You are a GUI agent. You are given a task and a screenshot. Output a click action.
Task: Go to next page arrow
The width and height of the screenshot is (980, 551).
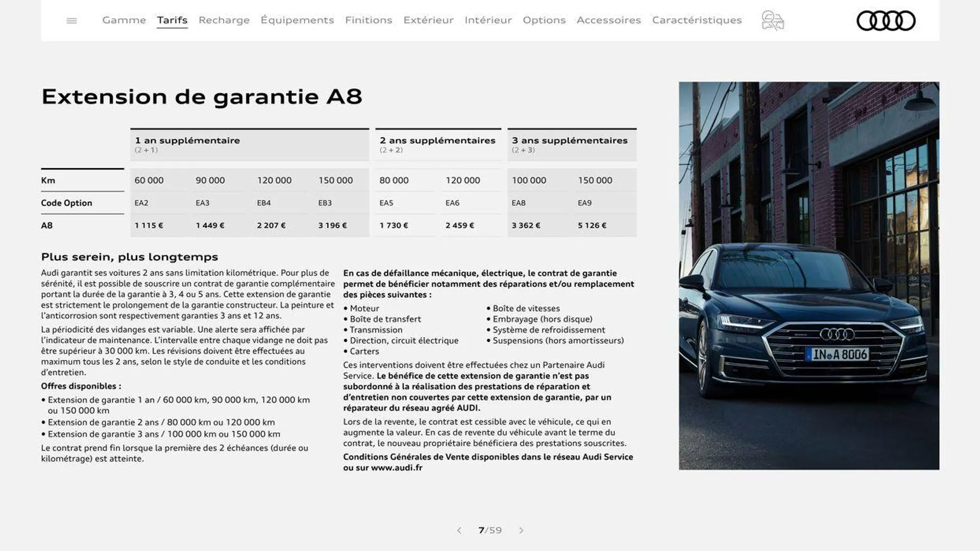click(x=521, y=531)
